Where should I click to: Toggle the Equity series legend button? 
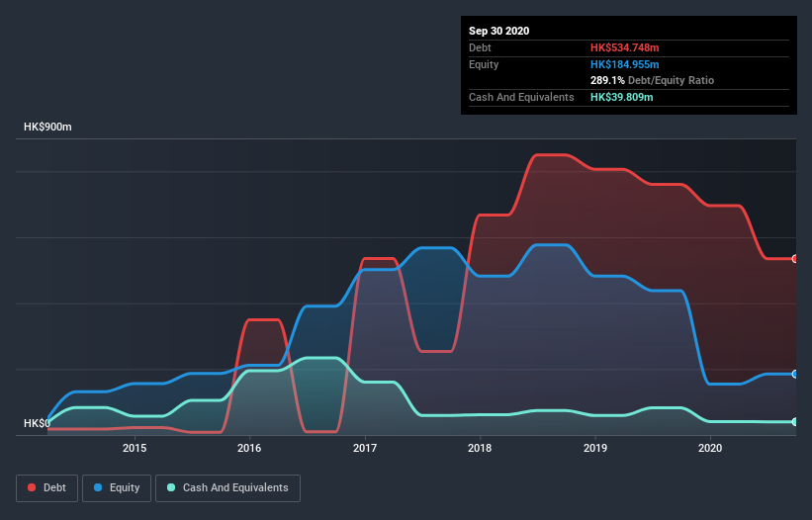[117, 488]
